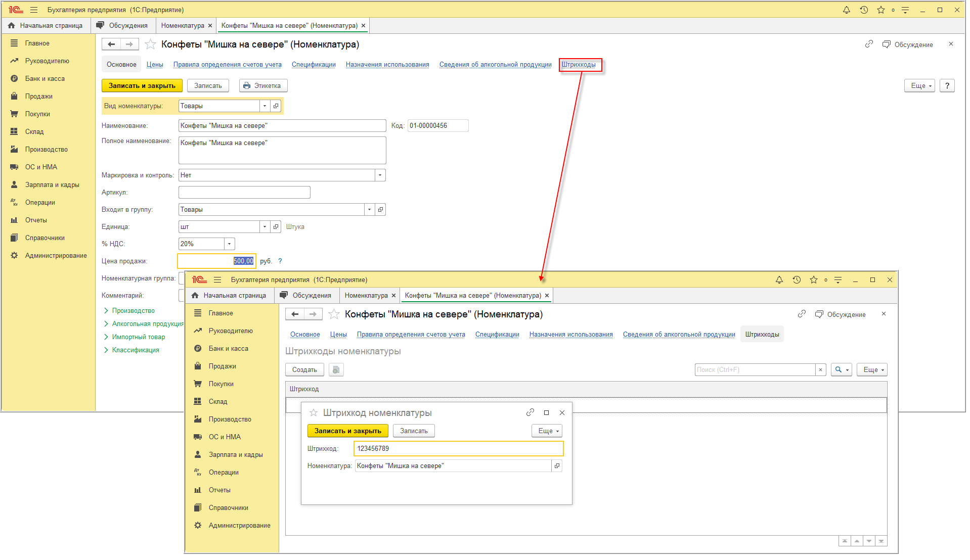Open main menu hamburger in front window

(x=217, y=279)
